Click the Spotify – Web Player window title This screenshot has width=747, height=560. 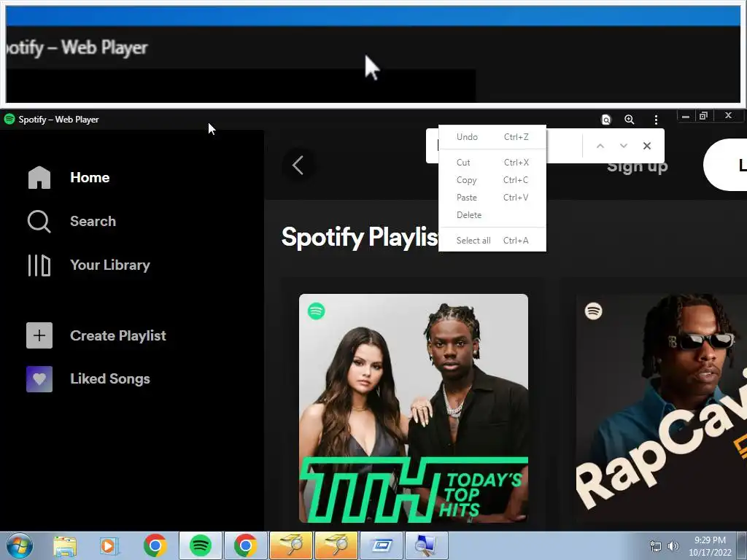coord(58,120)
